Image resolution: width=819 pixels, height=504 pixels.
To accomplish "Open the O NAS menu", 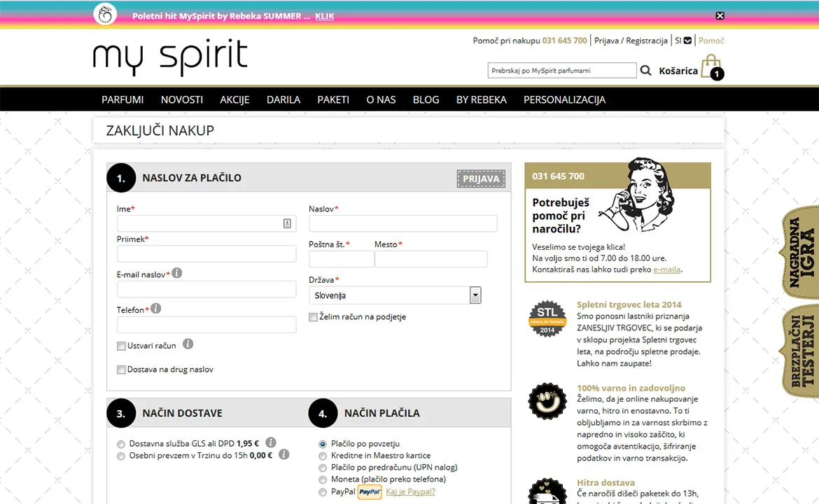I will (x=381, y=99).
